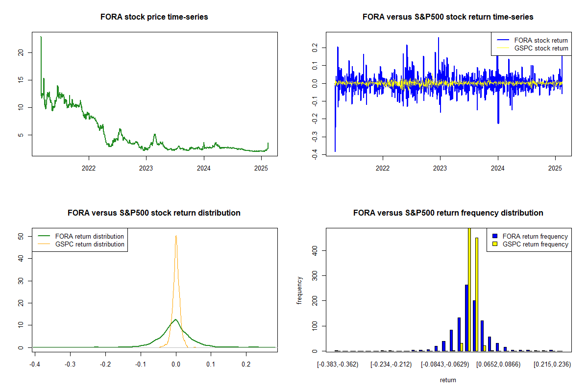Viewport: 588px width, 392px height.
Task: Click the 'FORA stock price time-series' title
Action: 154,17
